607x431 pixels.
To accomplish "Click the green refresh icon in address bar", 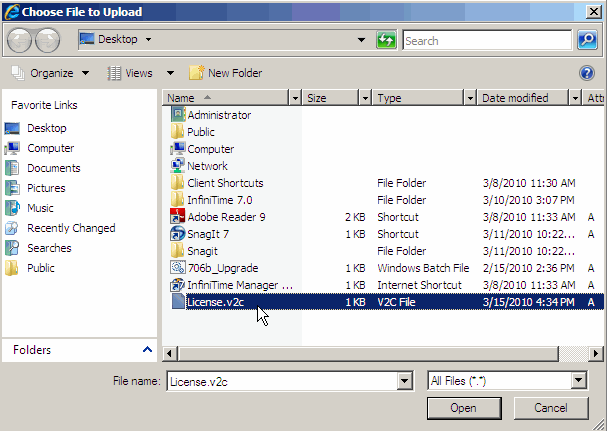I will 386,40.
